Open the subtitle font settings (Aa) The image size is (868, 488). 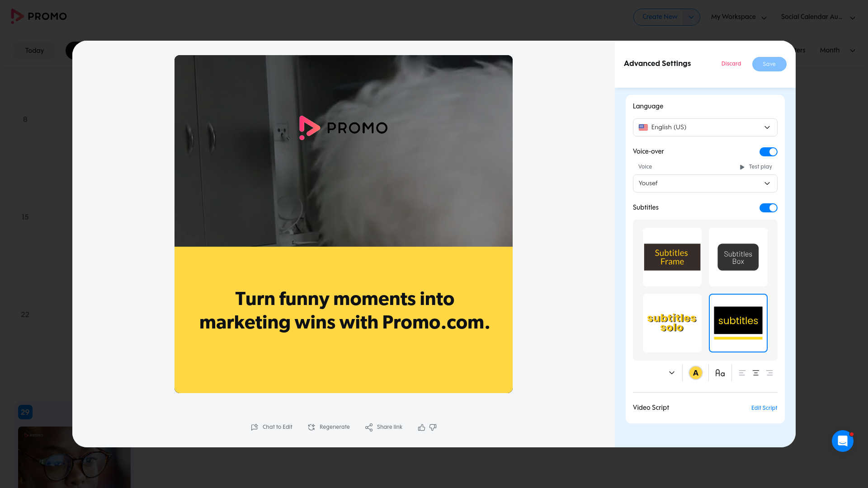click(x=720, y=373)
